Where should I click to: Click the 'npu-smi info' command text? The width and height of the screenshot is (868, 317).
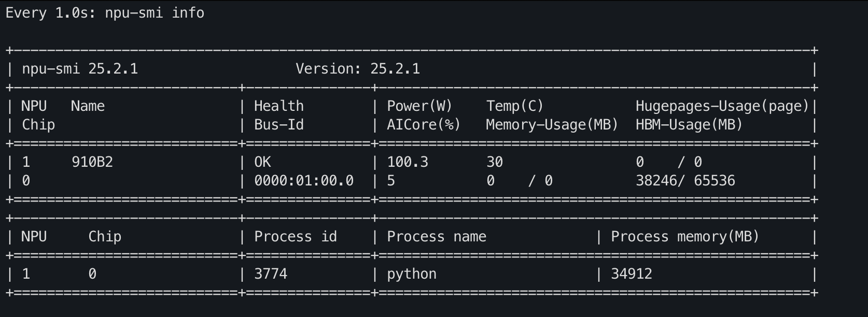pyautogui.click(x=155, y=13)
